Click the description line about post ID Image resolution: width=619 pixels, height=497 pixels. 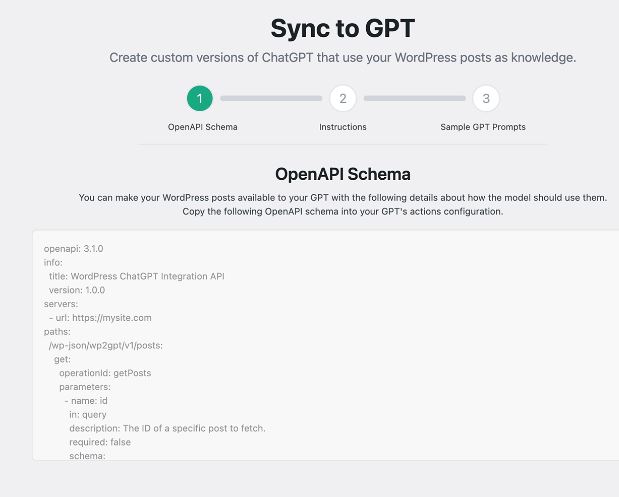(x=167, y=428)
